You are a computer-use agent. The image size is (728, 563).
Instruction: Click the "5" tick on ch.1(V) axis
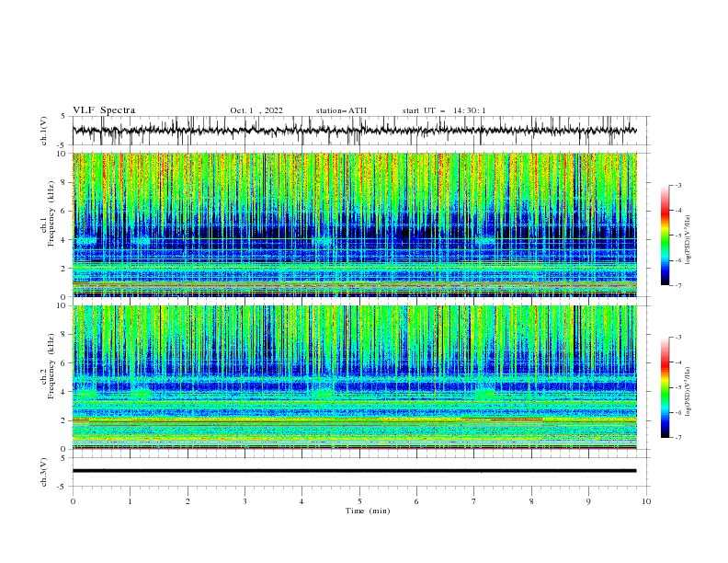point(63,117)
